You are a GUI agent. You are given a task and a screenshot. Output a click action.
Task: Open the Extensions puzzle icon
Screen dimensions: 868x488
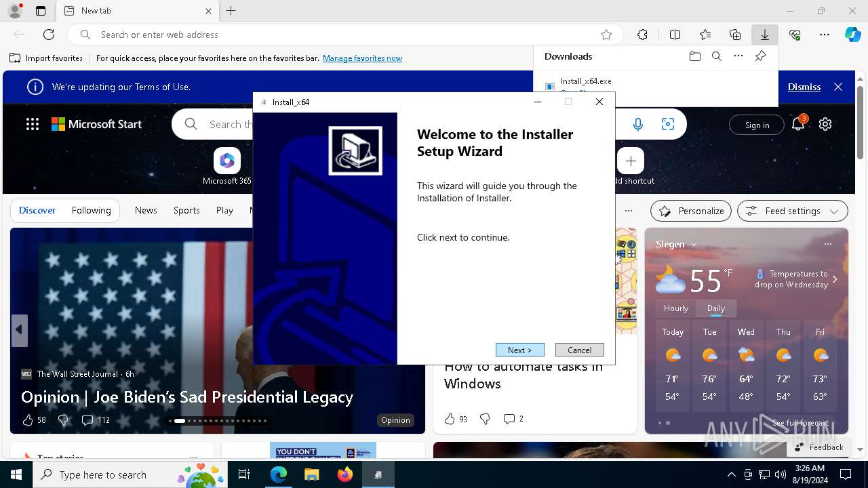pos(642,35)
